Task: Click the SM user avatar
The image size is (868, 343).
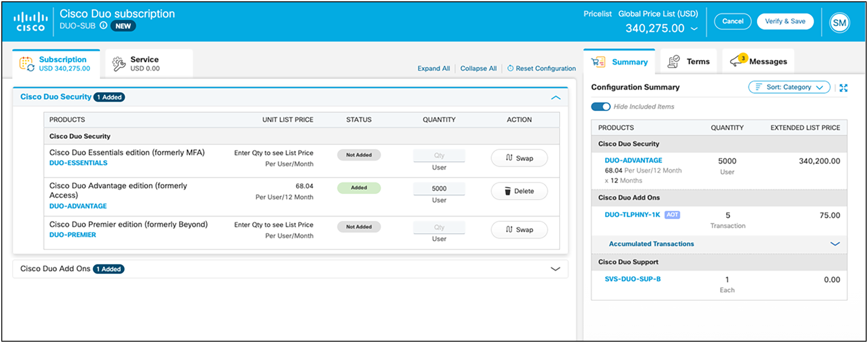Action: click(839, 23)
